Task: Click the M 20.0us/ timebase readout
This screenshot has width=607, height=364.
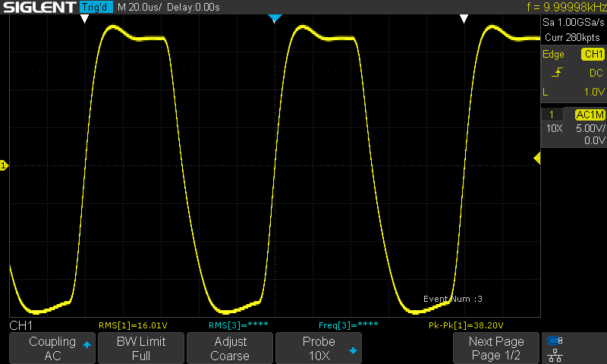Action: pyautogui.click(x=139, y=7)
